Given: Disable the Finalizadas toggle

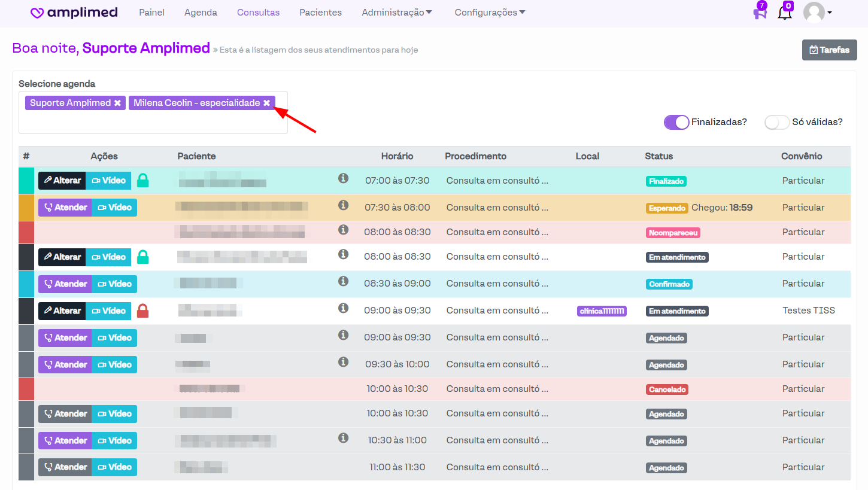Looking at the screenshot, I should tap(676, 122).
